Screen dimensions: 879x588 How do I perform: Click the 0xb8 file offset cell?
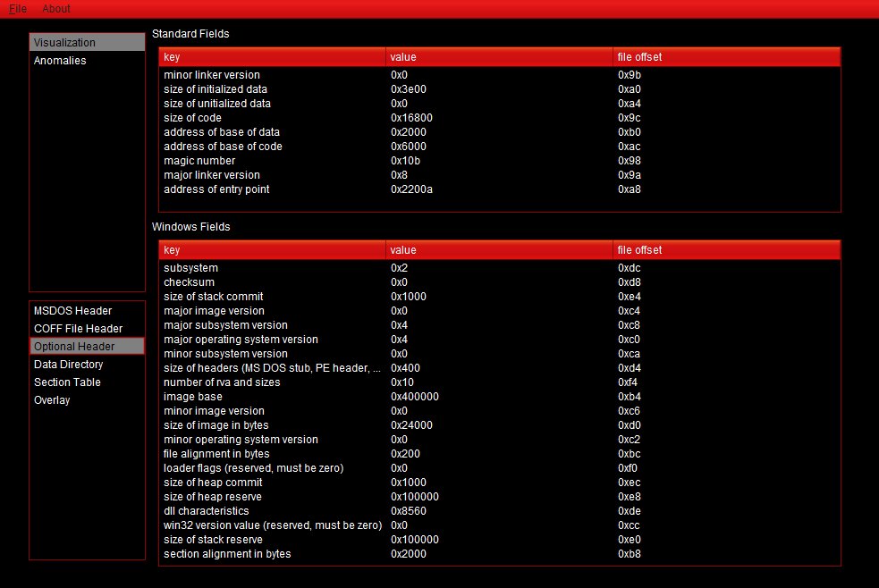click(629, 554)
